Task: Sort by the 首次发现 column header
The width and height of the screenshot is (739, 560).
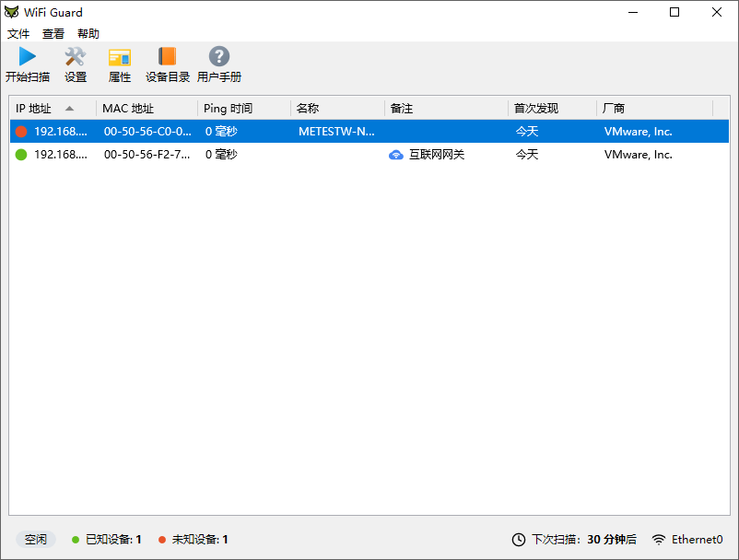Action: pos(552,109)
